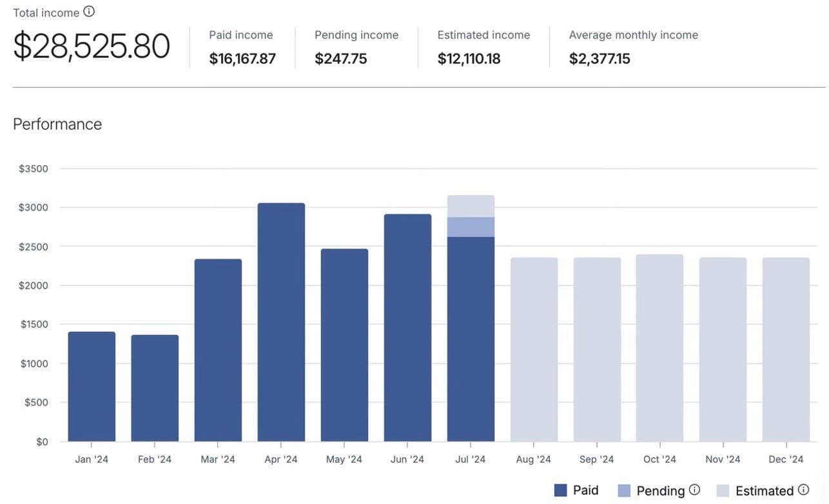
Task: Click the Jul '24 estimated top segment
Action: coord(471,206)
